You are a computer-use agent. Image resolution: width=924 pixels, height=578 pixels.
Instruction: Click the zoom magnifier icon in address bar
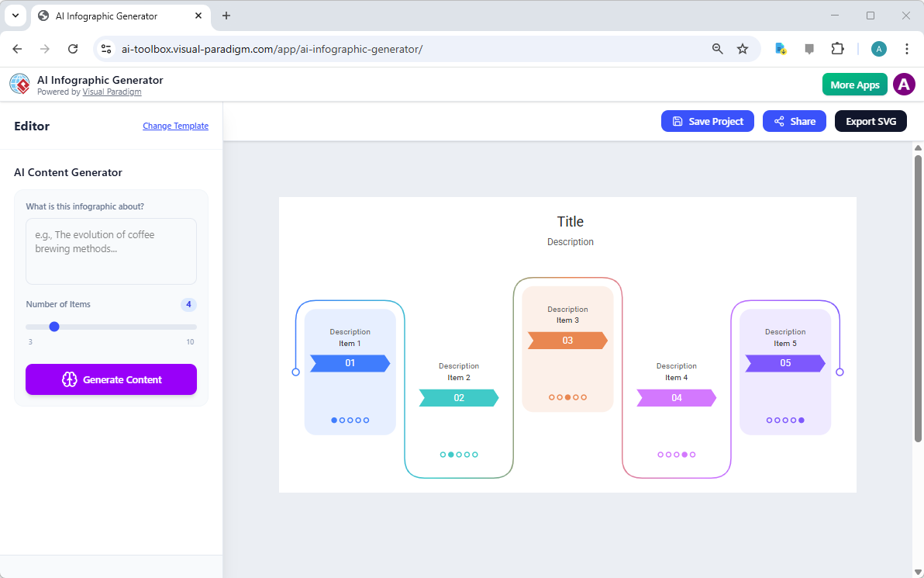pyautogui.click(x=717, y=48)
